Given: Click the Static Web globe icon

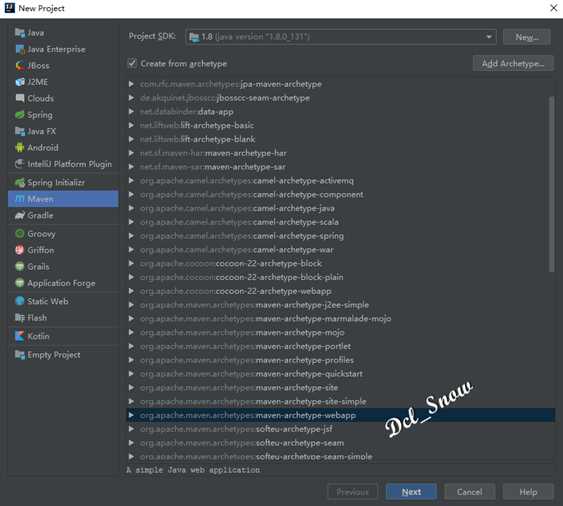Looking at the screenshot, I should tap(20, 301).
